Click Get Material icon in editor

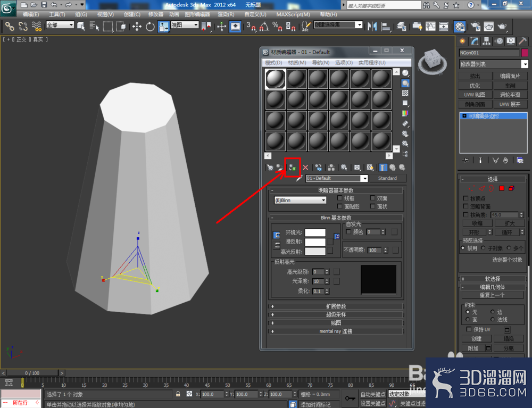(270, 168)
